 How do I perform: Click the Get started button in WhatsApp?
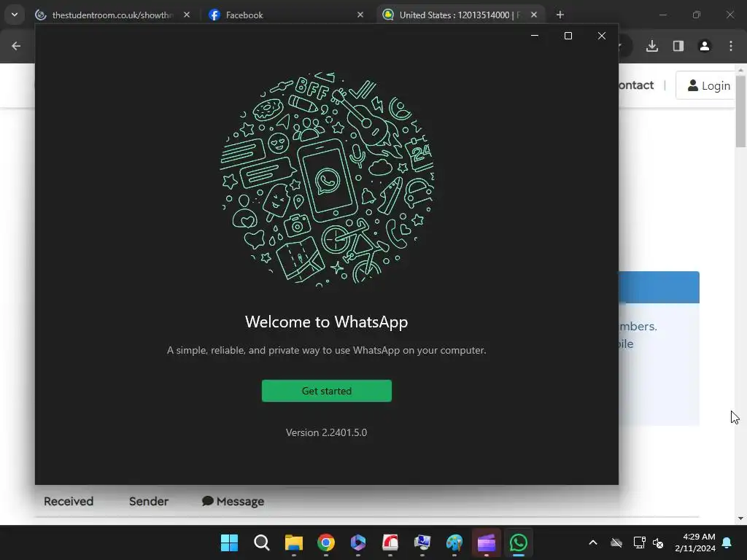pos(326,391)
